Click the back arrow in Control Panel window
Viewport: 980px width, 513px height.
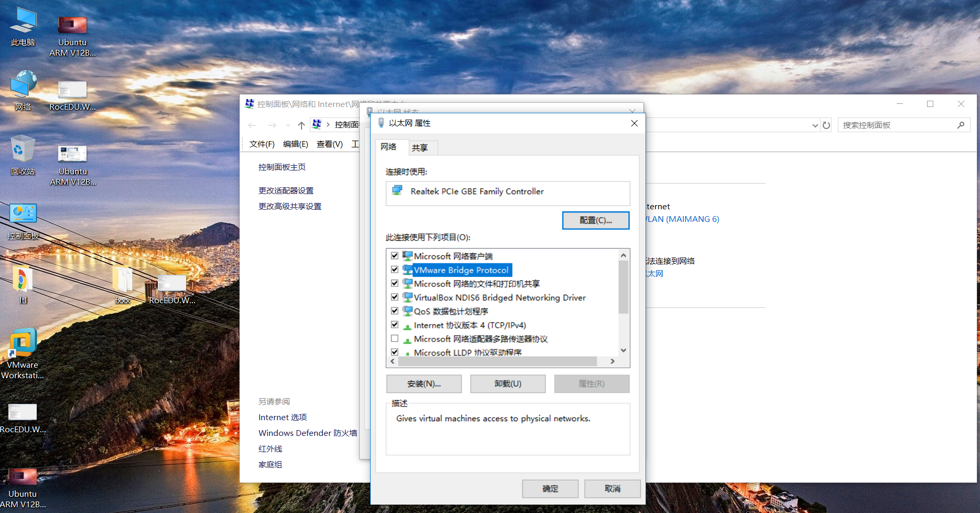coord(252,125)
